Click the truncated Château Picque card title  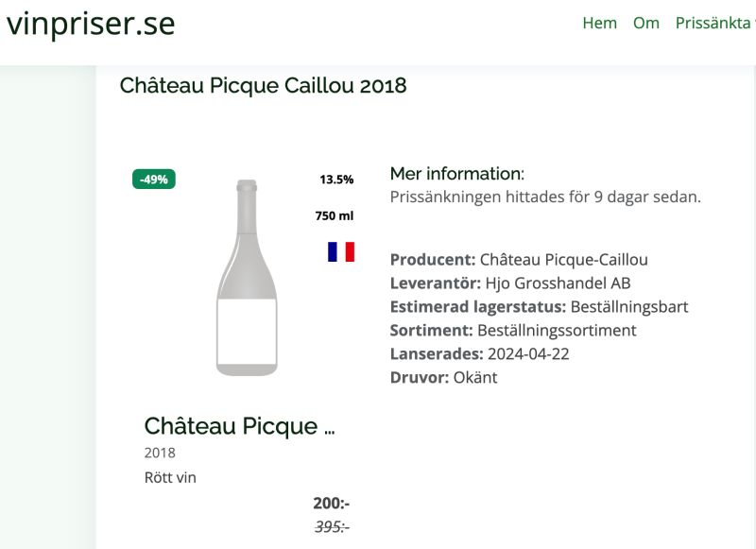239,426
